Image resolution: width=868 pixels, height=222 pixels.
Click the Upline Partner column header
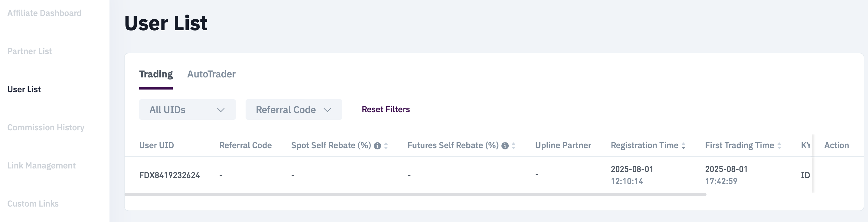(563, 145)
